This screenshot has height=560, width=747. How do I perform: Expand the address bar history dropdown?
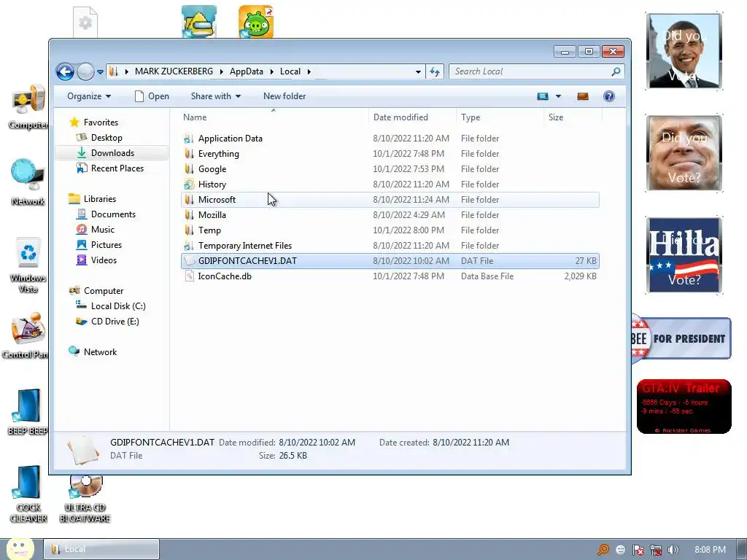click(418, 71)
